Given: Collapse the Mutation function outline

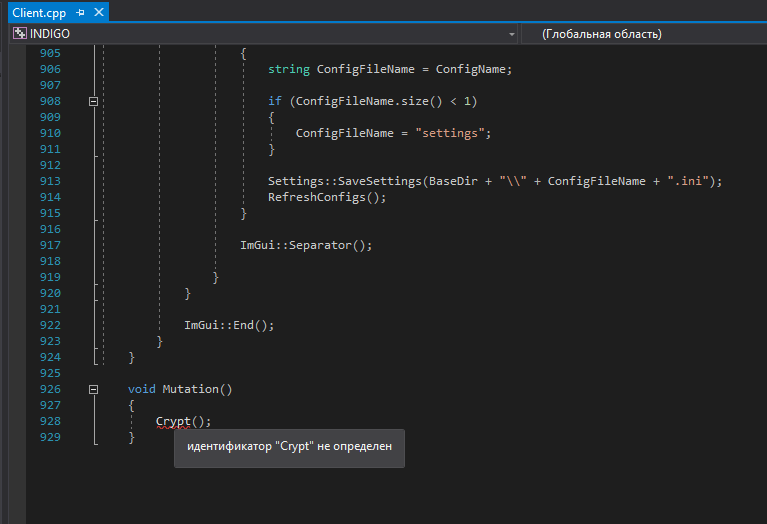Looking at the screenshot, I should pos(94,389).
